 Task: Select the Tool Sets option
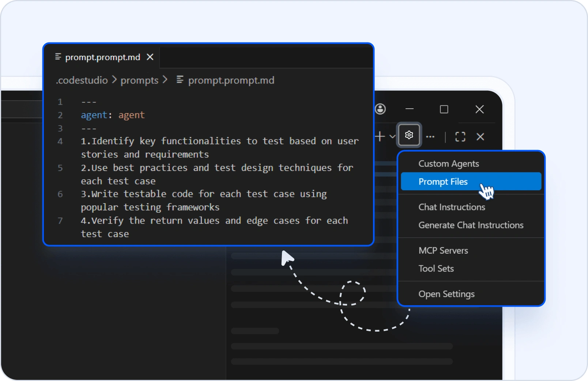[x=436, y=268]
